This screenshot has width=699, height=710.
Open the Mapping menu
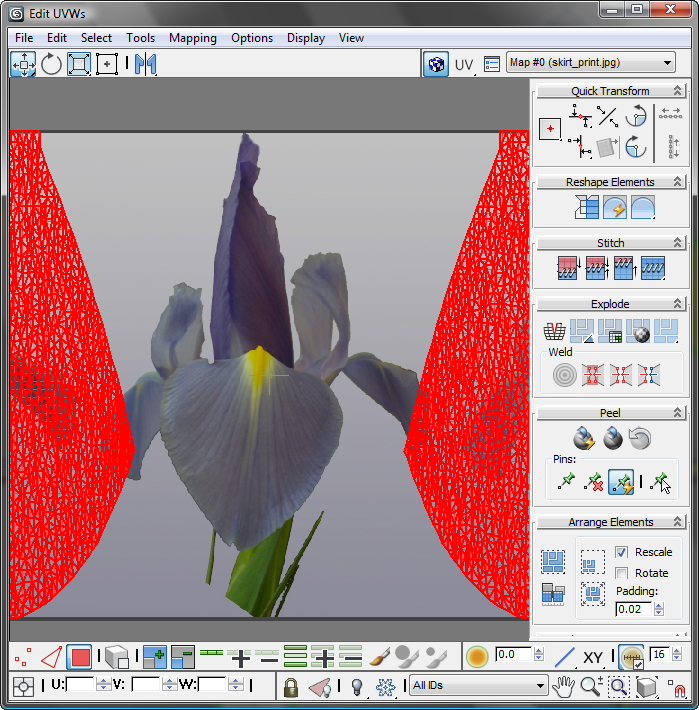192,38
